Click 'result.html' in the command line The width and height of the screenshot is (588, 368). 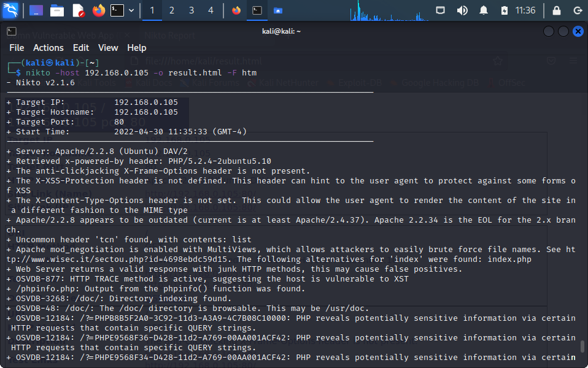click(195, 73)
